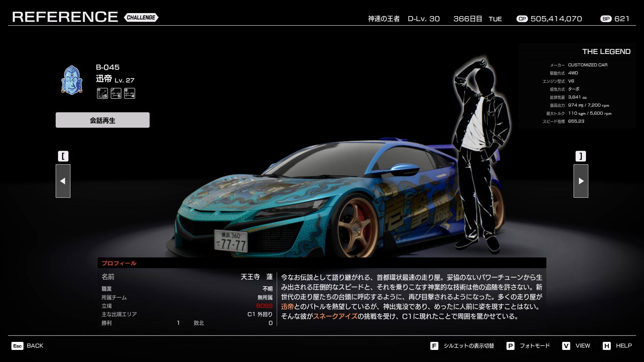Viewport: 644px width, 362px height.
Task: Click the プロフィール profile section header
Action: [119, 263]
